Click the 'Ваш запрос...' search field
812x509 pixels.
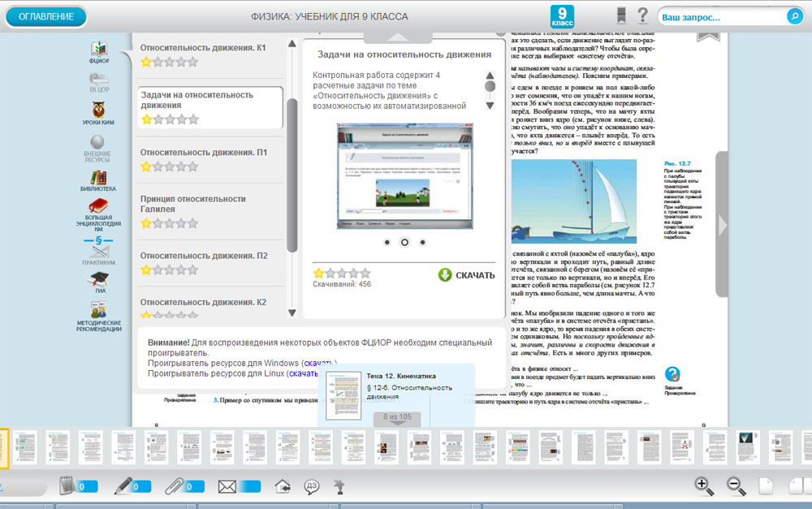pyautogui.click(x=721, y=16)
